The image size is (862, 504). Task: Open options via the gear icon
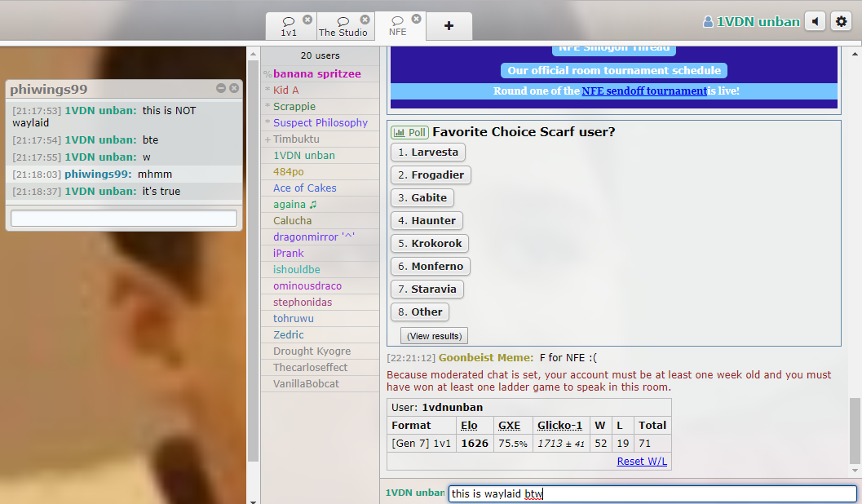point(841,22)
